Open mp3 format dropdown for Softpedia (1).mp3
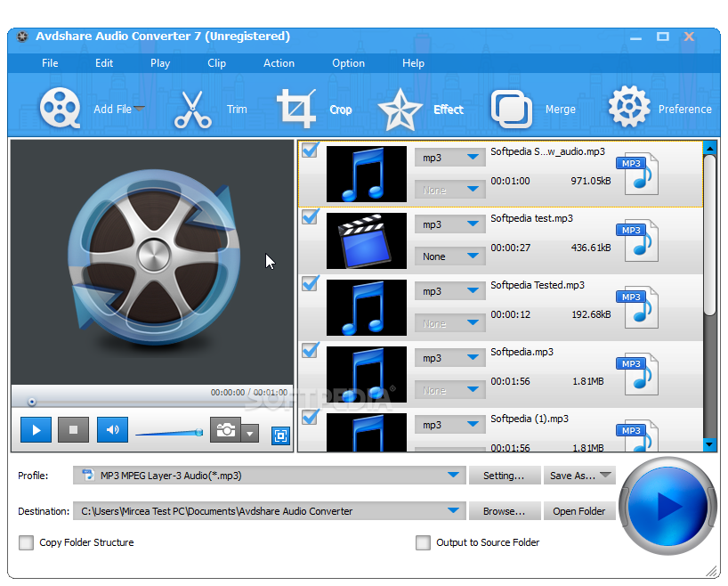 coord(450,425)
